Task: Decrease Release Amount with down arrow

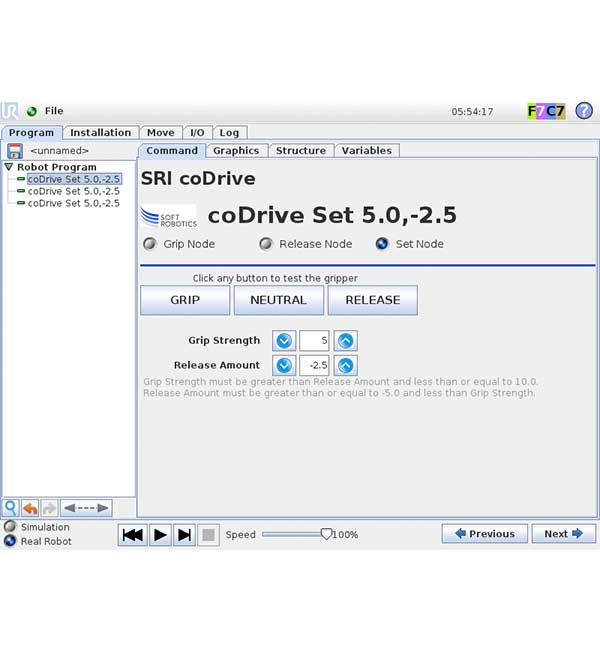Action: [x=284, y=365]
